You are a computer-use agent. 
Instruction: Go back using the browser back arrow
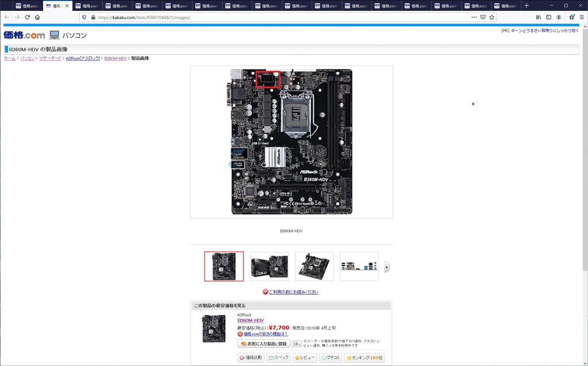(x=7, y=17)
